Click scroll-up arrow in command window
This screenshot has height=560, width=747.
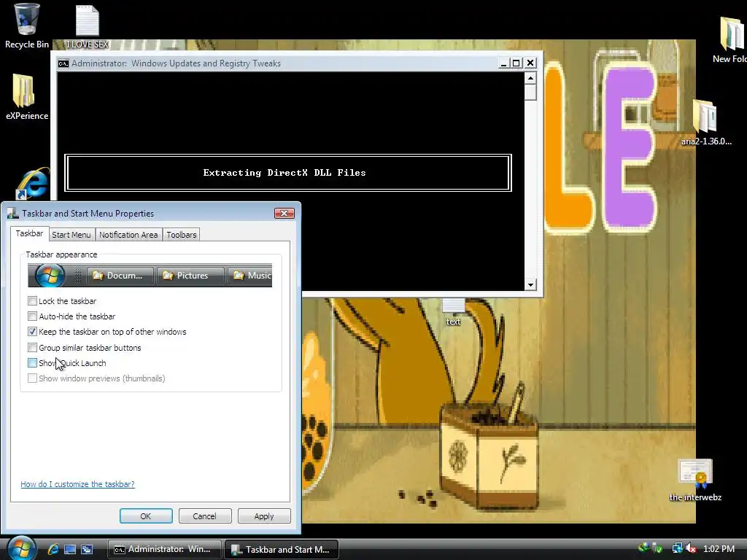[530, 78]
